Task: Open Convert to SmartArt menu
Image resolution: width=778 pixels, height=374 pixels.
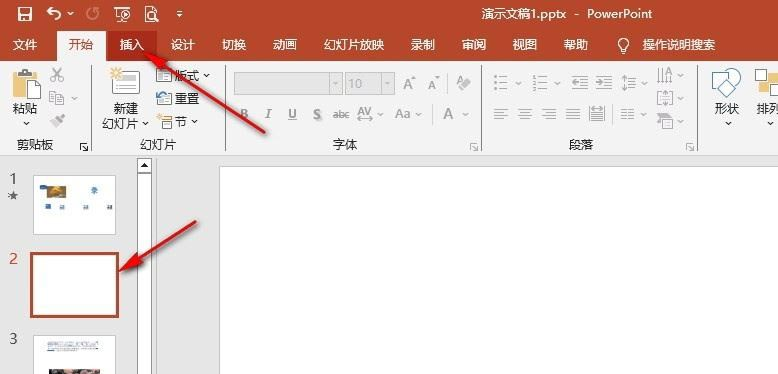Action: pos(670,121)
